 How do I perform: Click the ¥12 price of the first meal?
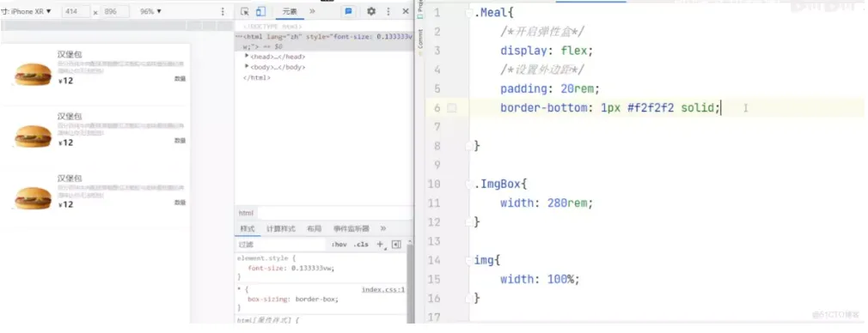coord(65,81)
